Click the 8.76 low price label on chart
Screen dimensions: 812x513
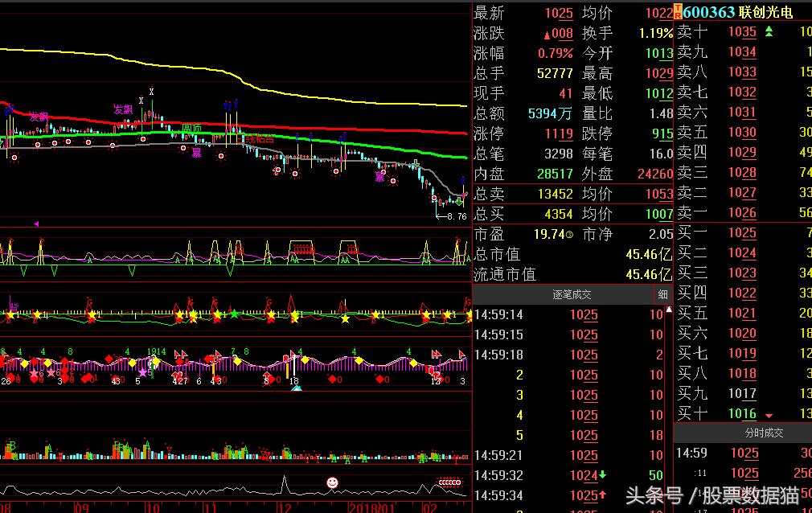point(456,215)
